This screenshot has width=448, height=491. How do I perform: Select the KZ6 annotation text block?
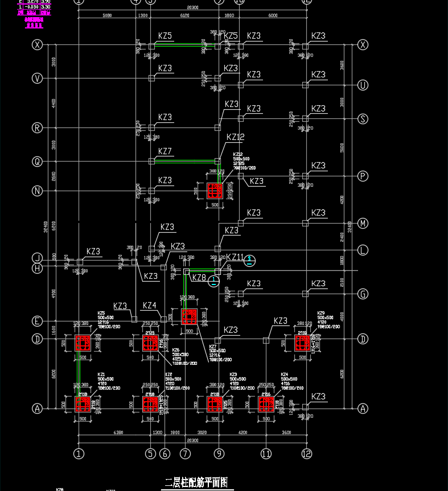pyautogui.click(x=184, y=357)
